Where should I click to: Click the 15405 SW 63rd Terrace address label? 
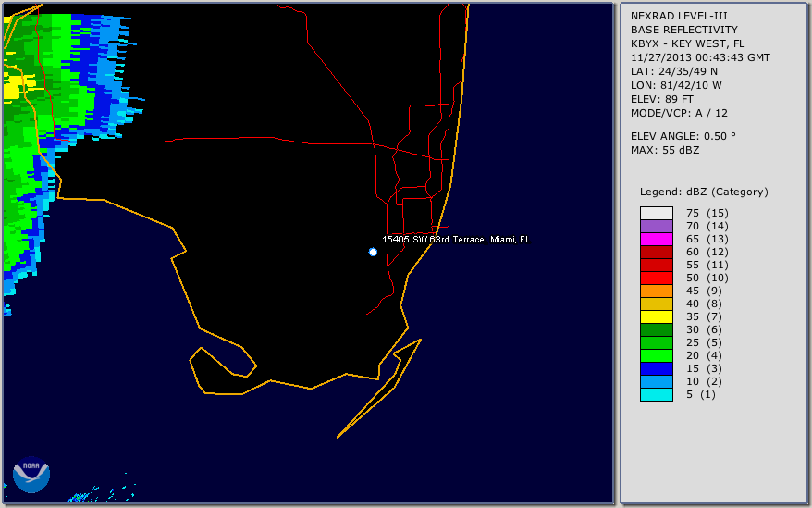(x=456, y=240)
